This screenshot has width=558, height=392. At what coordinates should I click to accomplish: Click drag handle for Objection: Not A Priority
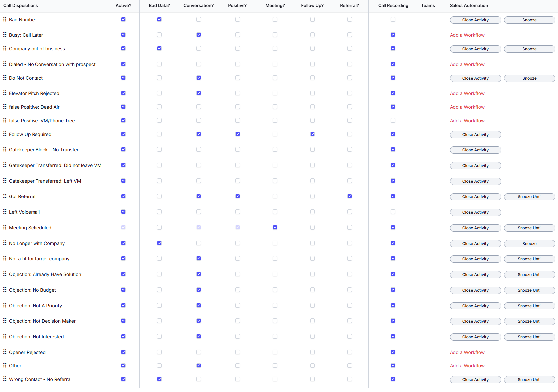5,305
